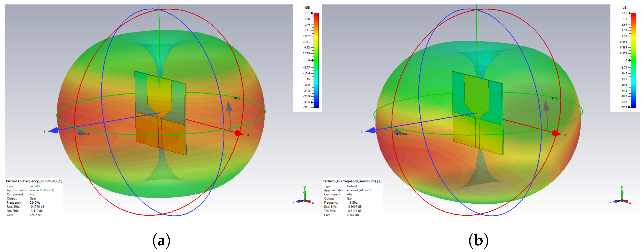Image resolution: width=644 pixels, height=252 pixels.
Task: Click the farfield (f=frequency_minimum) [1] title
Action: [34, 181]
